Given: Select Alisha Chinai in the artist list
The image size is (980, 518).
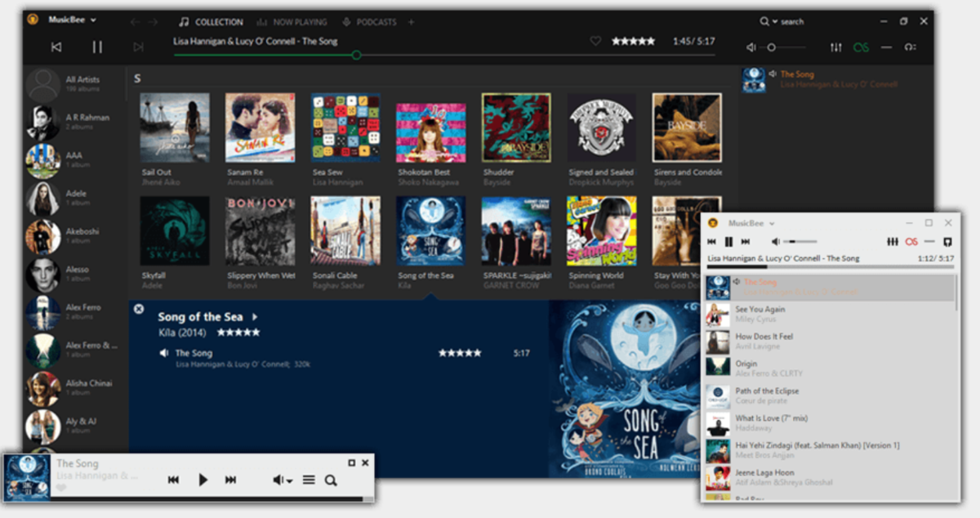Looking at the screenshot, I should (76, 387).
